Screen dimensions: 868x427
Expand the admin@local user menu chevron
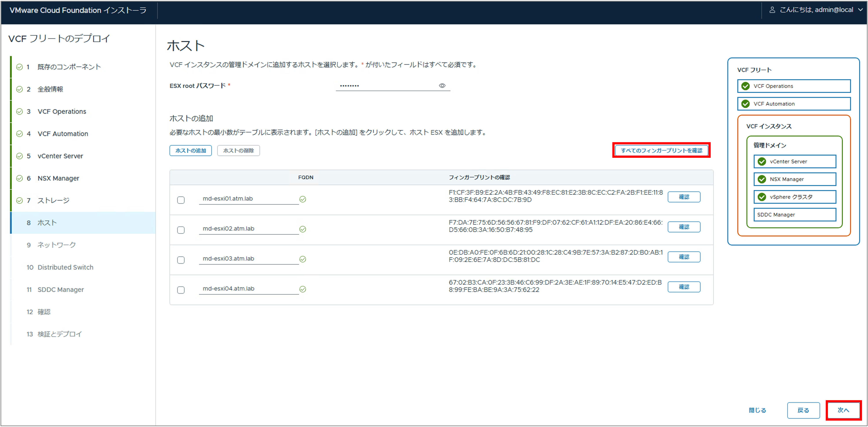(860, 10)
